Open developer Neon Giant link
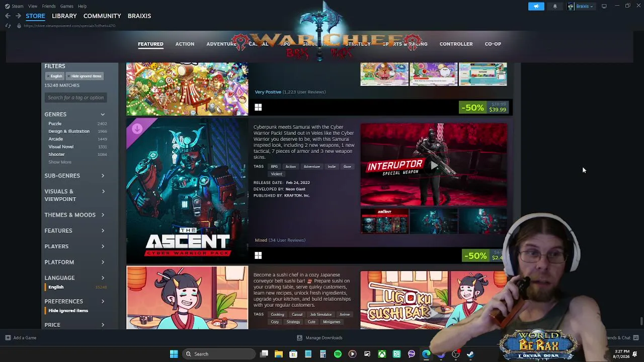This screenshot has width=644, height=362. pyautogui.click(x=295, y=189)
